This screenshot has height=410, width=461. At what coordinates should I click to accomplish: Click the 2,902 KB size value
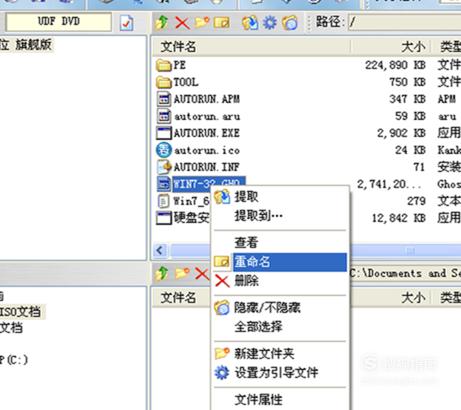click(401, 133)
